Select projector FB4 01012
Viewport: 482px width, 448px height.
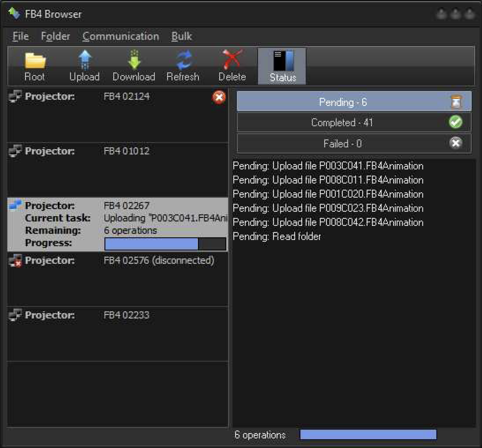(x=118, y=170)
